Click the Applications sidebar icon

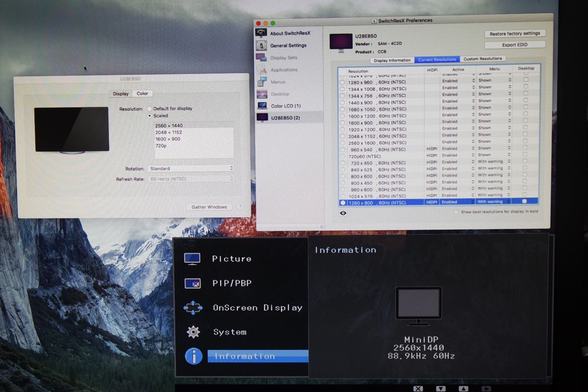click(x=262, y=70)
